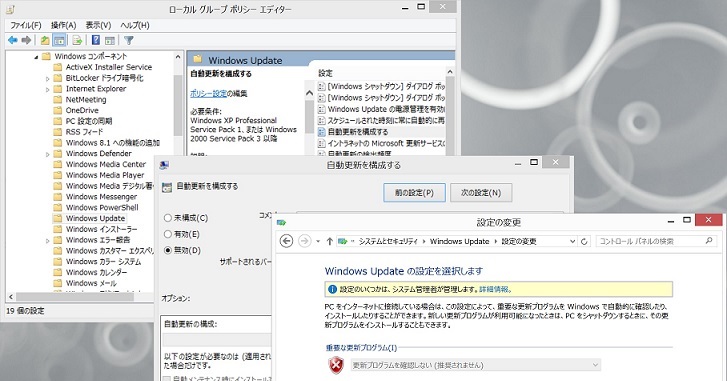The image size is (727, 381).
Task: Toggle the Show/Hide Console Tree toolbar icon
Action: (59, 40)
